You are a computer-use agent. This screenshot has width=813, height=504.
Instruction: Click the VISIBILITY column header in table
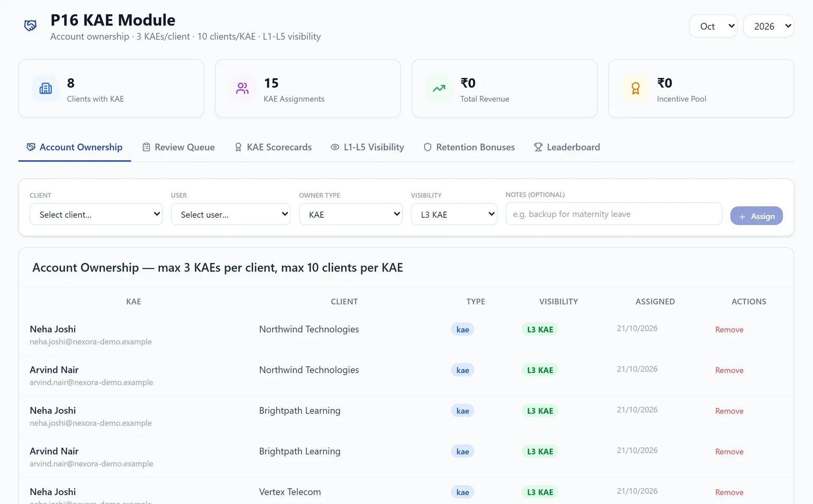tap(558, 302)
